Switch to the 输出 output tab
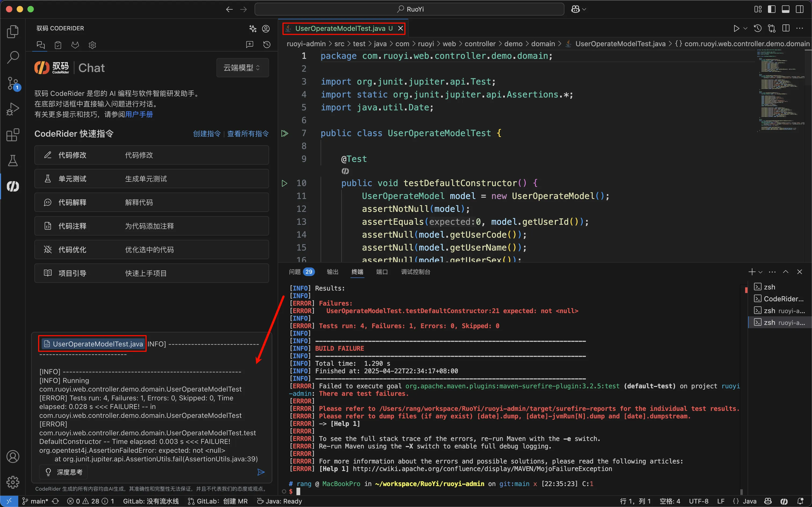Screen dimensions: 812x507 [333, 272]
